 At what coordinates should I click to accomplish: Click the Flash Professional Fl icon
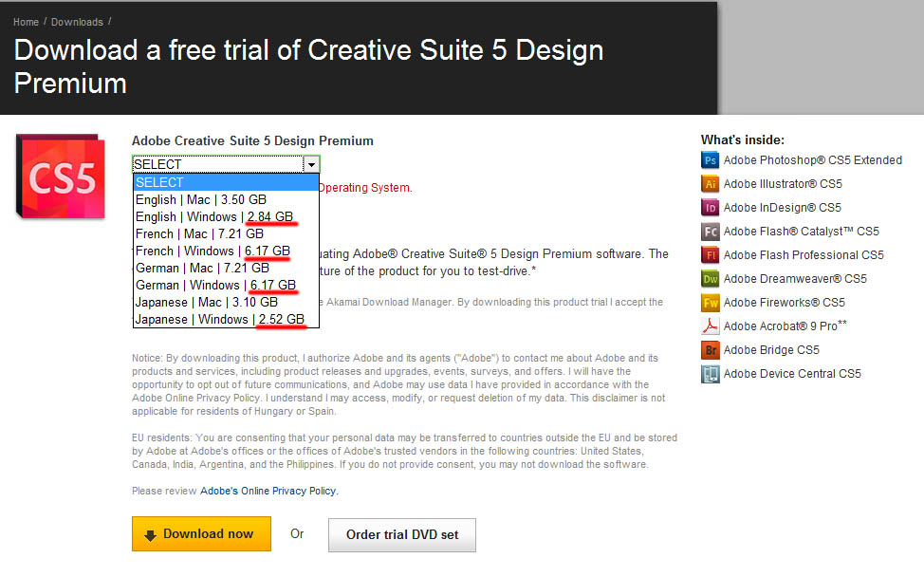711,255
